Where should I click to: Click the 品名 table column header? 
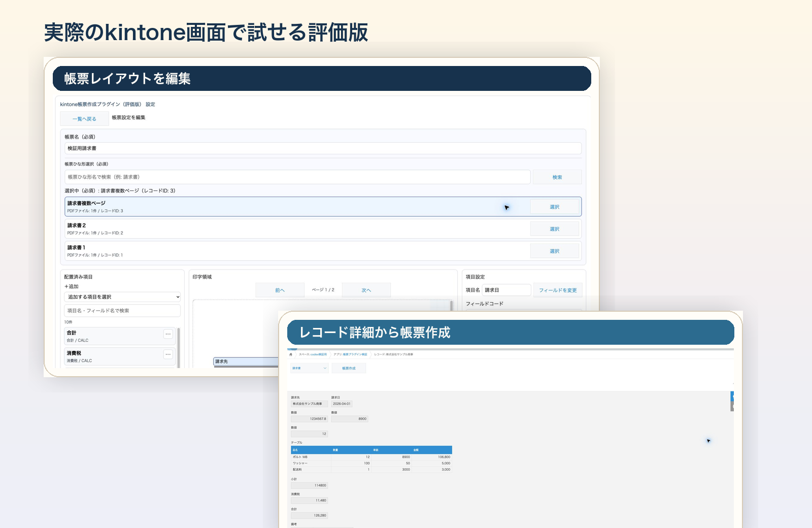(311, 450)
